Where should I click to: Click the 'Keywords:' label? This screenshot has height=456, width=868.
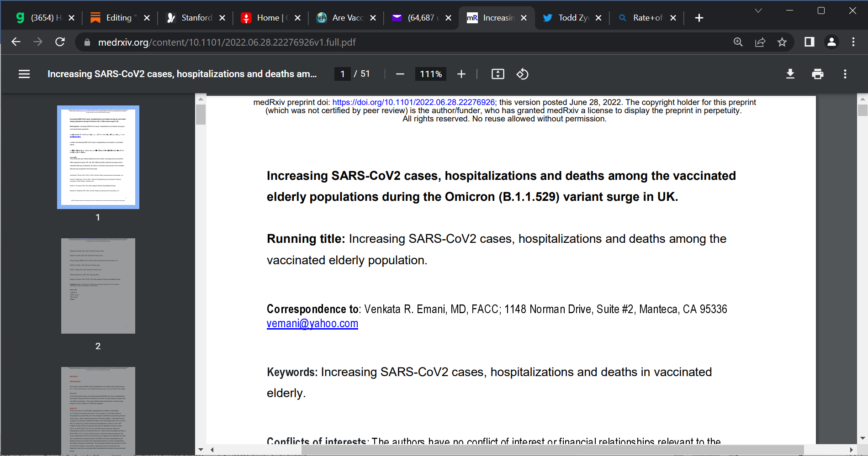pos(292,372)
